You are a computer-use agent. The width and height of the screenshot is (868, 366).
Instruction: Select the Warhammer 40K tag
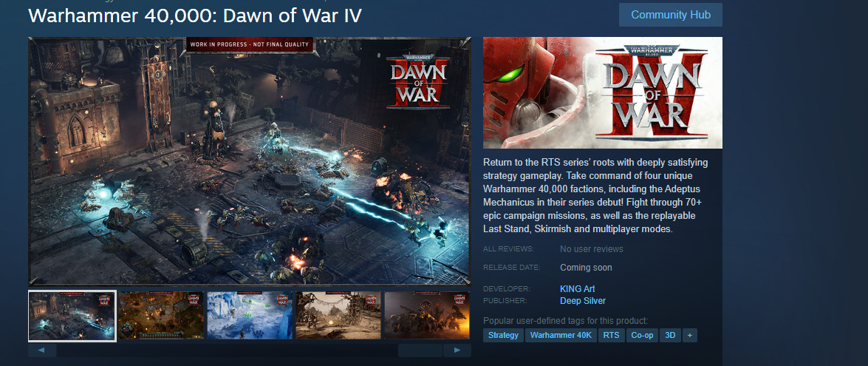pyautogui.click(x=561, y=335)
